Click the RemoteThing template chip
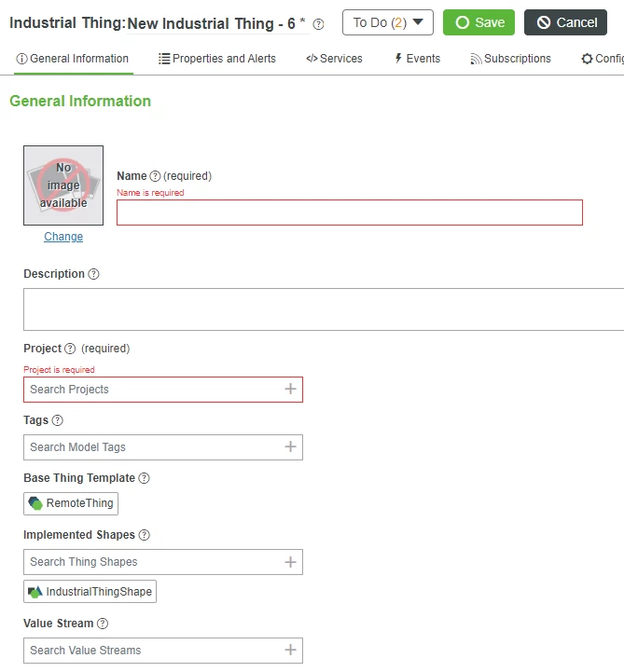Screen dimensions: 624x672 71,503
